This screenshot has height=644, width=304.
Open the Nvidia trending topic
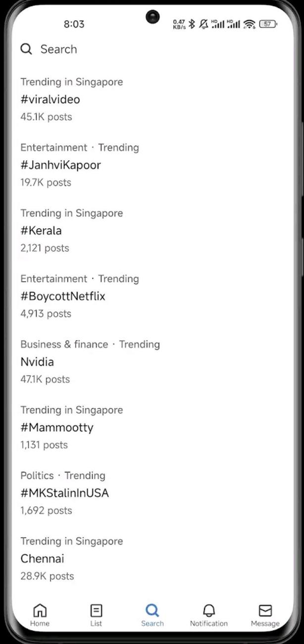pyautogui.click(x=37, y=362)
